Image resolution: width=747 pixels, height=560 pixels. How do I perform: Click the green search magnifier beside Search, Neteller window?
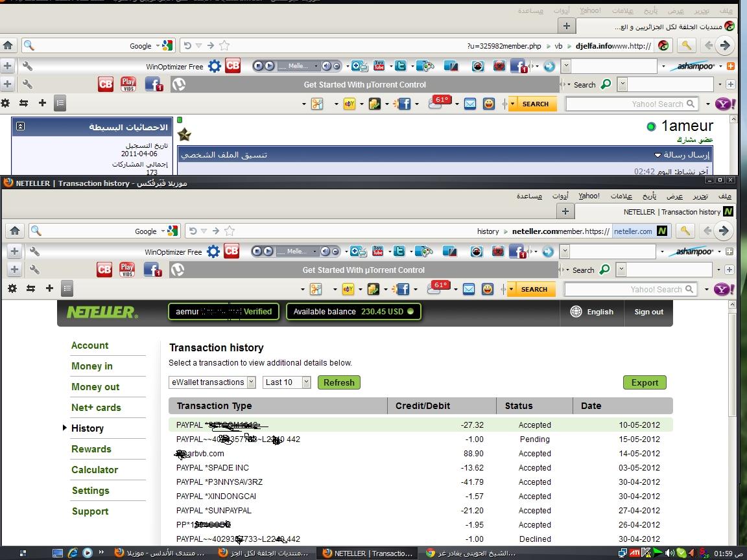click(604, 270)
